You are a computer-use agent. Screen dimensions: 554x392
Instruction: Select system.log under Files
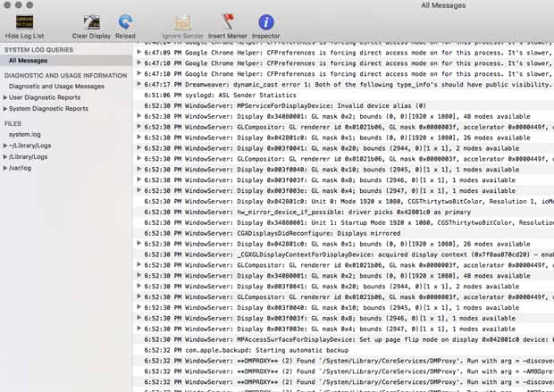coord(25,134)
